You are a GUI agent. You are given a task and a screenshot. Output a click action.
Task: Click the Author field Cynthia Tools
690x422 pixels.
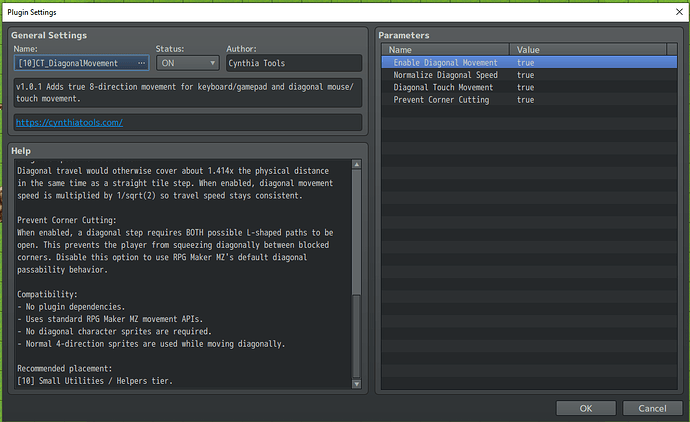[x=294, y=63]
